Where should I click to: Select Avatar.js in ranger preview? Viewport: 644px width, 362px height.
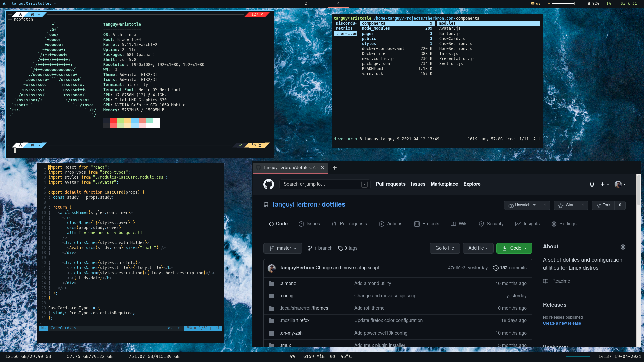point(450,29)
